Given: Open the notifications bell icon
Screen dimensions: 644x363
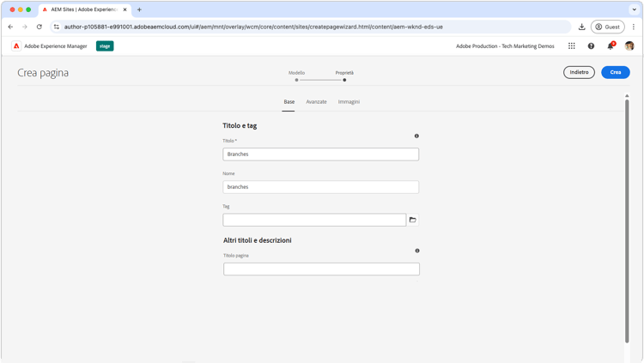Looking at the screenshot, I should (611, 46).
